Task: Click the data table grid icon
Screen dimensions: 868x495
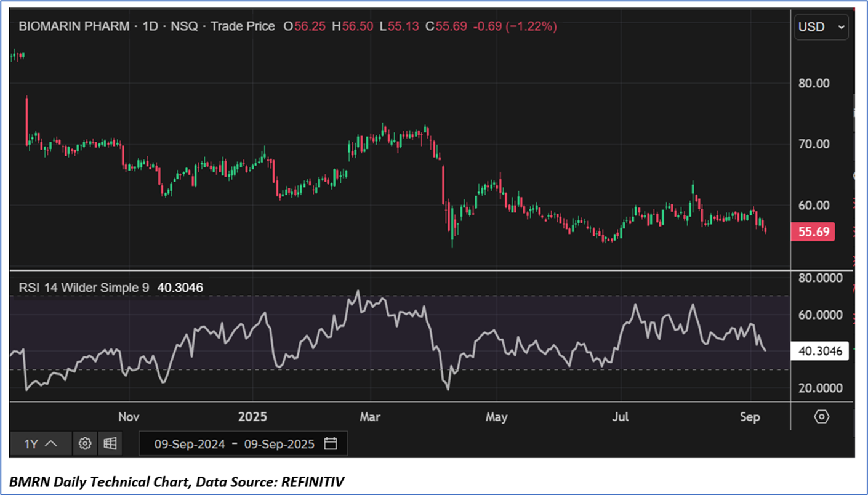Action: click(110, 443)
